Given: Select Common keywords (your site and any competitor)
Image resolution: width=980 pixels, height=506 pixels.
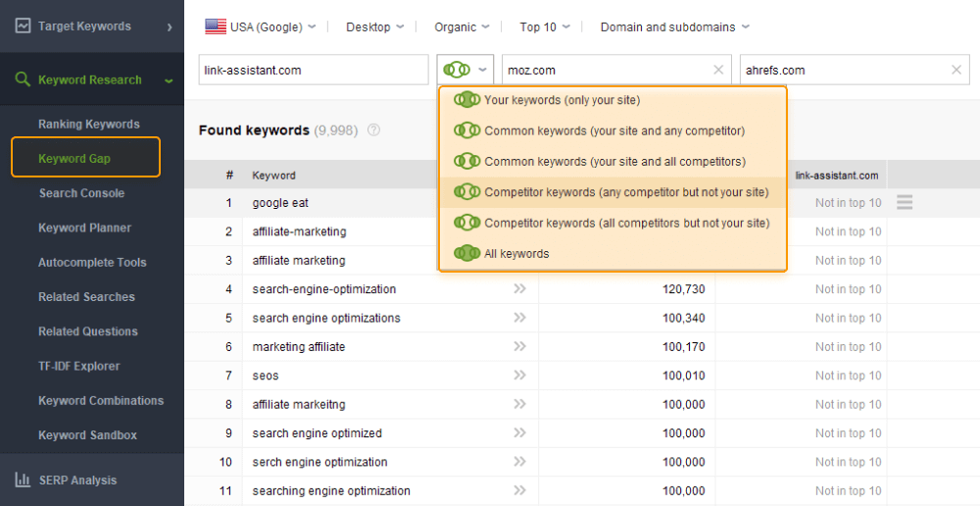Looking at the screenshot, I should point(612,130).
